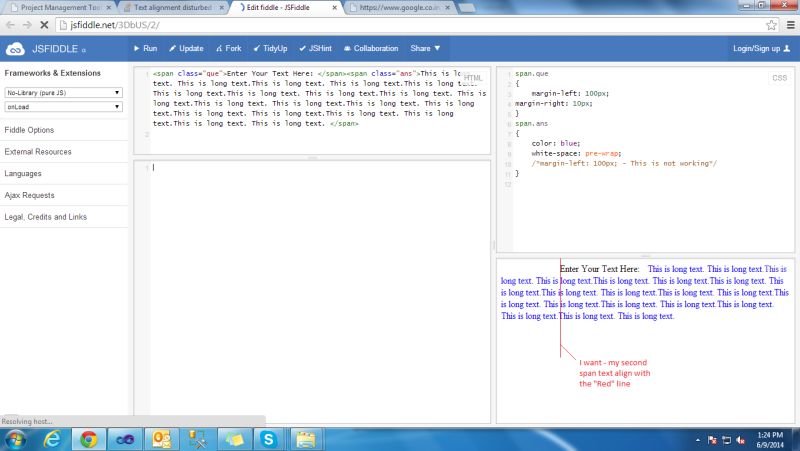The width and height of the screenshot is (800, 451).
Task: Click the 'Enter Your Text Here:' result text
Action: tap(599, 269)
